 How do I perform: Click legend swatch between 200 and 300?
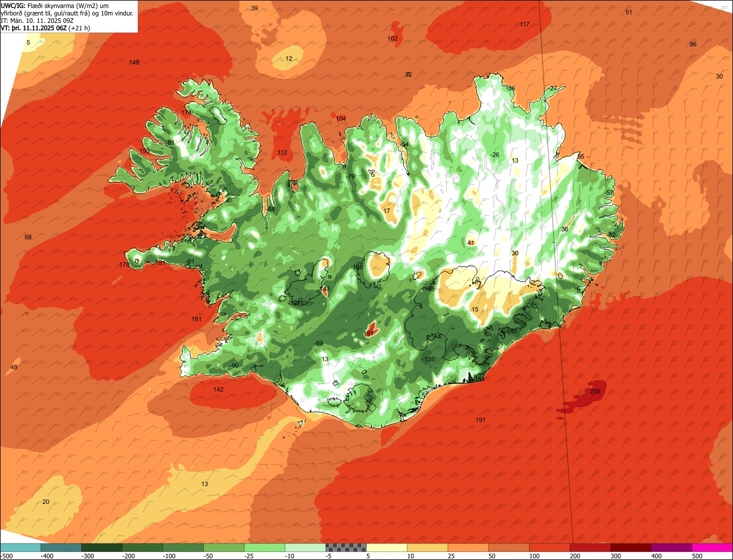(x=590, y=547)
